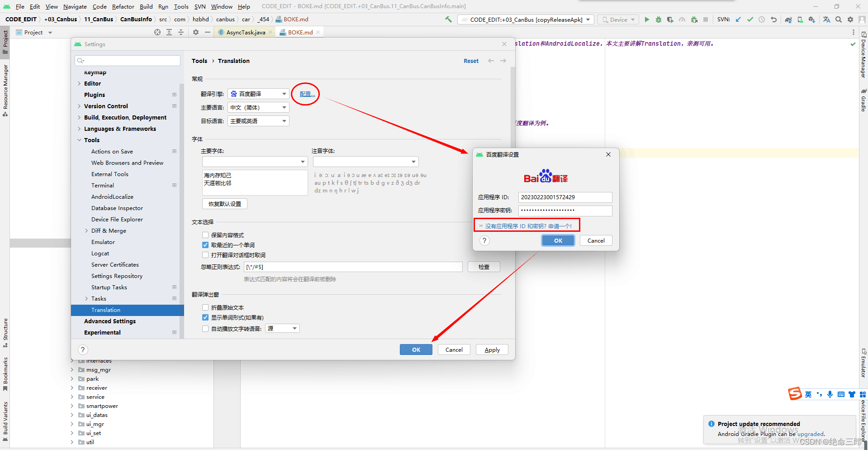Screen dimensions: 868x450
Task: Click the Make Project hammer icon
Action: coord(448,19)
